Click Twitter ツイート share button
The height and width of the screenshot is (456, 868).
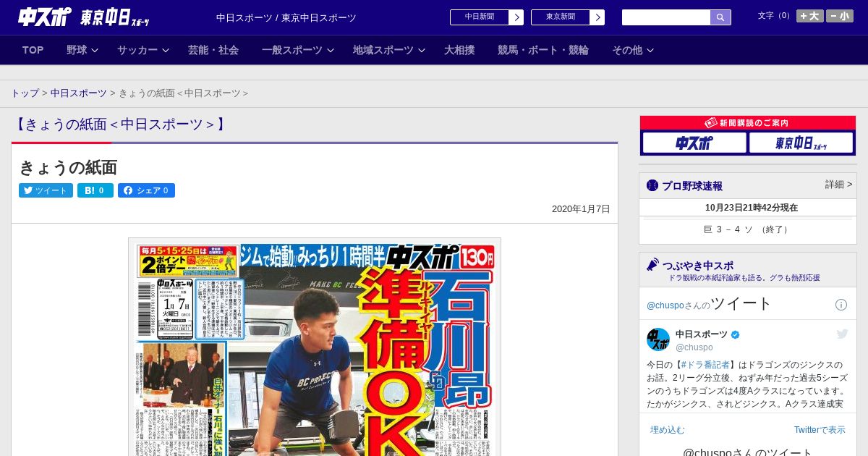46,190
